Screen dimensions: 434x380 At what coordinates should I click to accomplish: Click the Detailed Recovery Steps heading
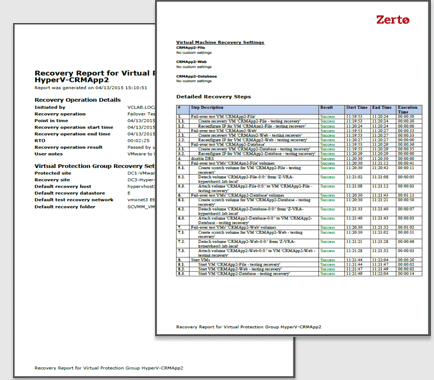213,97
